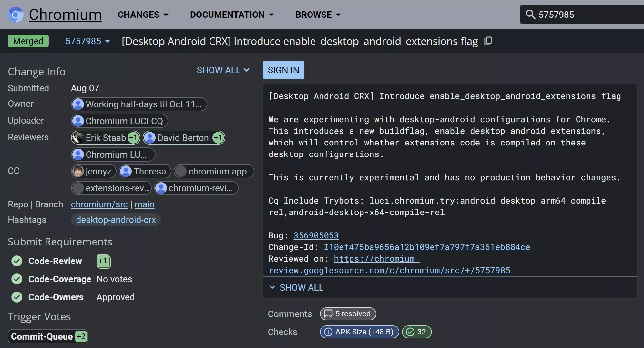
Task: Open the Reviewed-on review URL link
Action: [x=389, y=264]
